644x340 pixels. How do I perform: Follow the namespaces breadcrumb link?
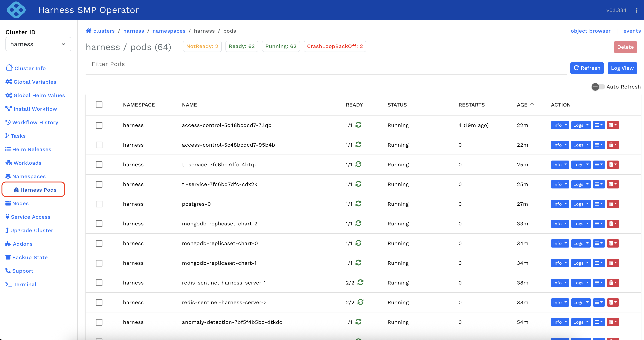click(x=169, y=31)
